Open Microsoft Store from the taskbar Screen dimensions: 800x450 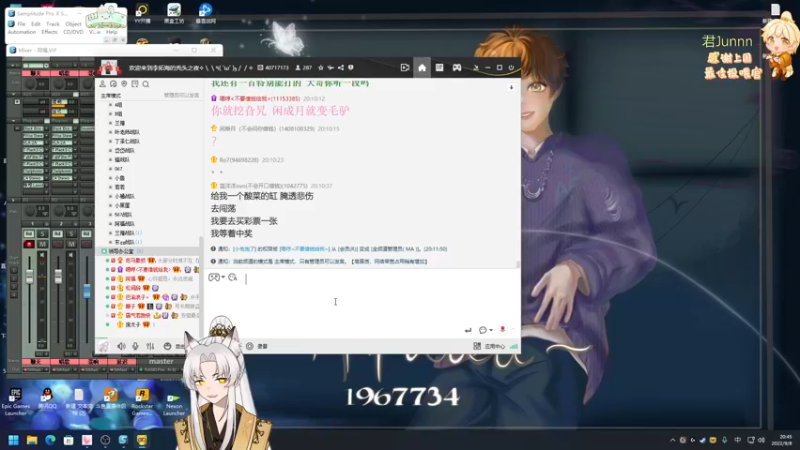[68, 440]
